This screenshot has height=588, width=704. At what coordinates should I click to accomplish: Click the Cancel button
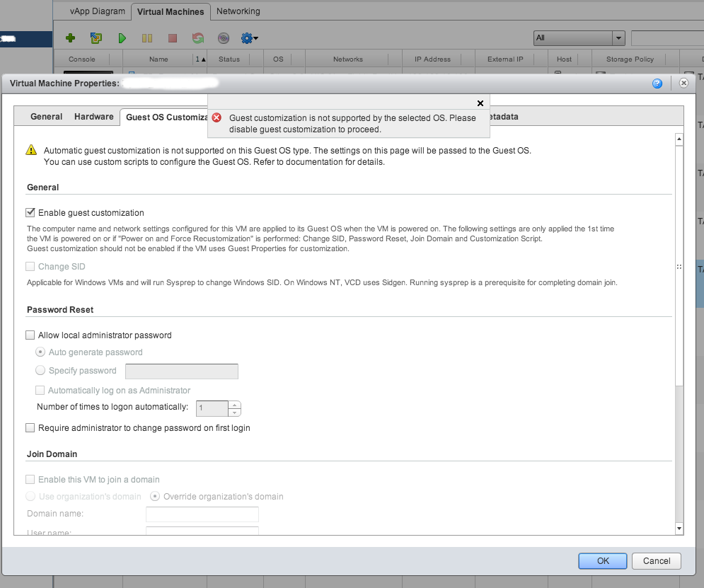(x=656, y=560)
